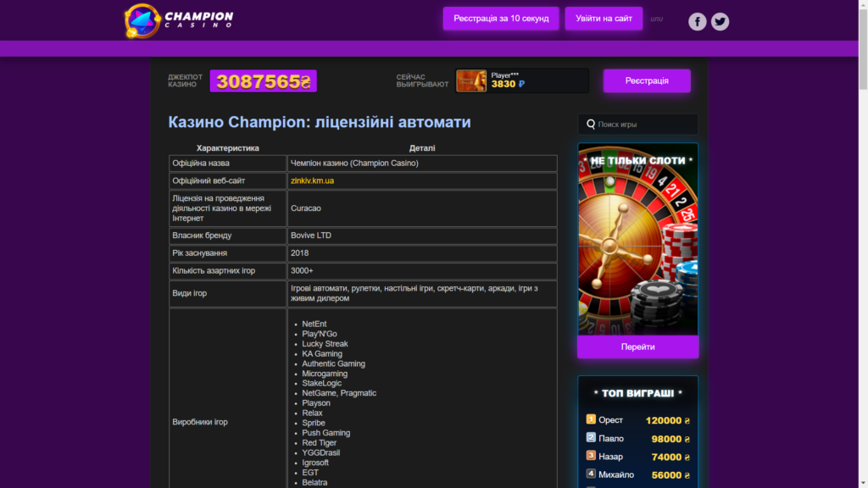Click Microgaming in the providers list
The width and height of the screenshot is (868, 488).
click(x=325, y=374)
